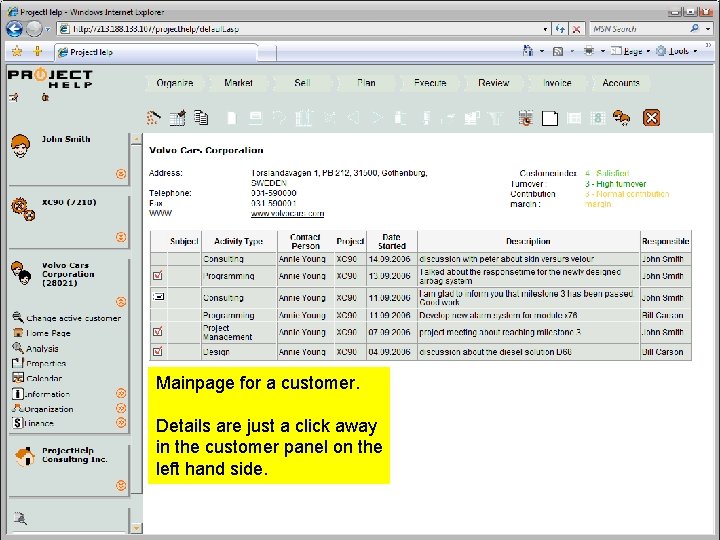Select the ProjectHelp browser tab
This screenshot has width=720, height=540.
click(x=156, y=52)
